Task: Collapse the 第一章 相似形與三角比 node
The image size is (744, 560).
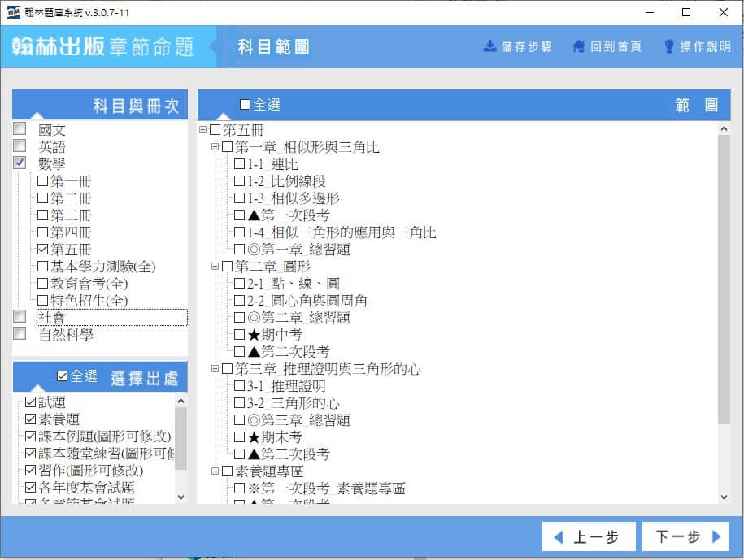Action: click(x=215, y=147)
